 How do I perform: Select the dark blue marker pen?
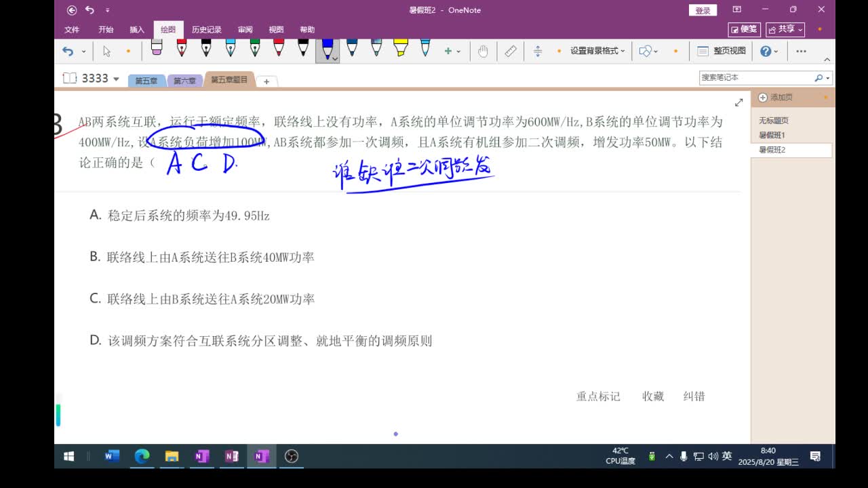(352, 49)
